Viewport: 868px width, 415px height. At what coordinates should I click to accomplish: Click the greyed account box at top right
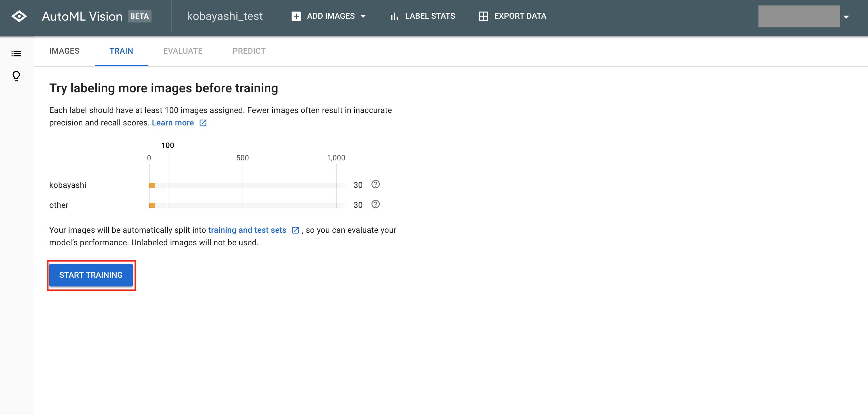click(x=799, y=16)
